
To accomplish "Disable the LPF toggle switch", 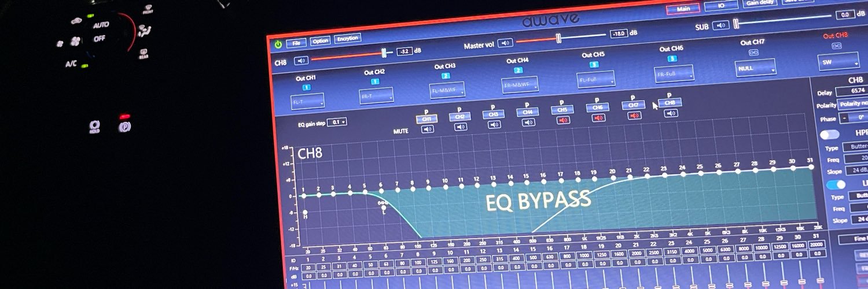I will (836, 184).
